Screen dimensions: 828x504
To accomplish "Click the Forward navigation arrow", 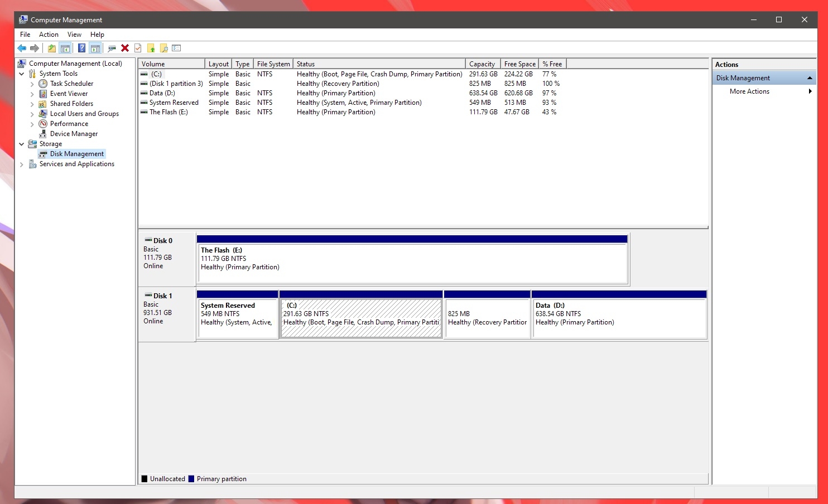I will point(35,48).
